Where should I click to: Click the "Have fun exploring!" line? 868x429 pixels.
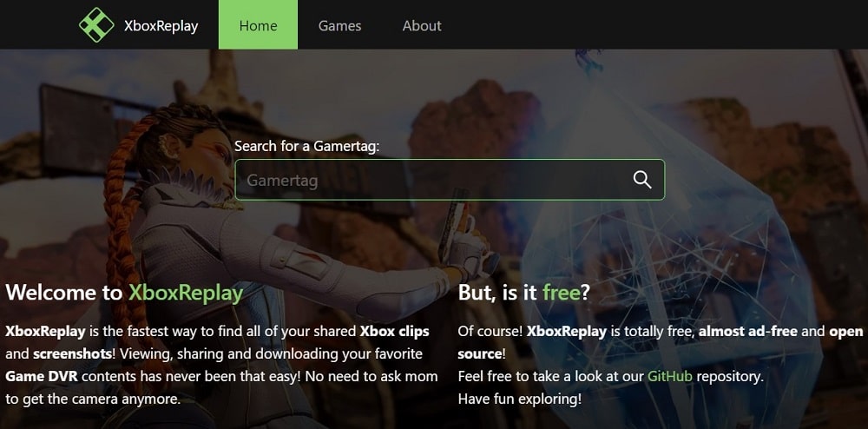click(x=520, y=399)
